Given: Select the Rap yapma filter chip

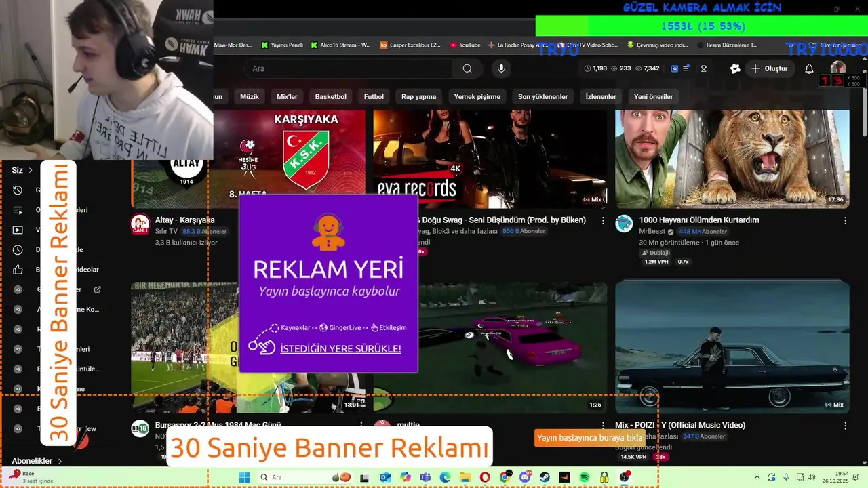Looking at the screenshot, I should coord(418,96).
